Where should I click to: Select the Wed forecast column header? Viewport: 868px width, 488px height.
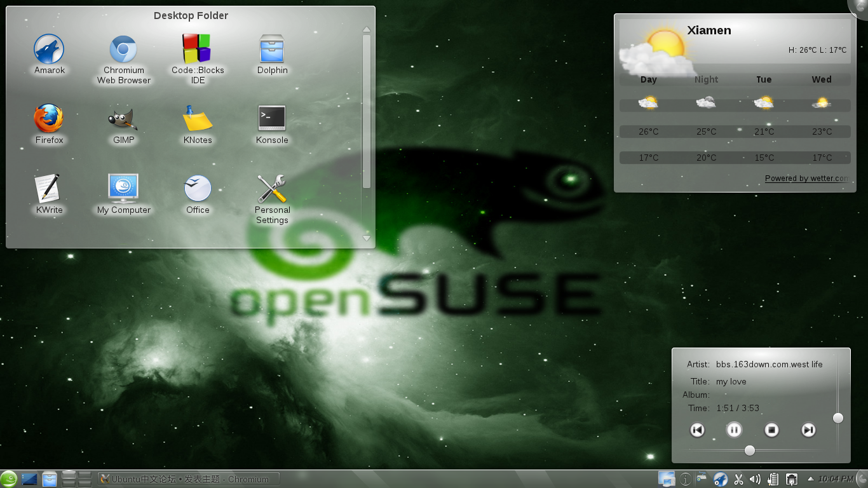point(822,79)
